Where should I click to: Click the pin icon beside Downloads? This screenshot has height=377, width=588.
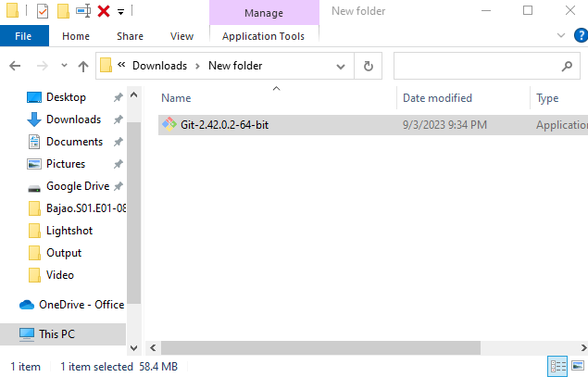click(119, 119)
